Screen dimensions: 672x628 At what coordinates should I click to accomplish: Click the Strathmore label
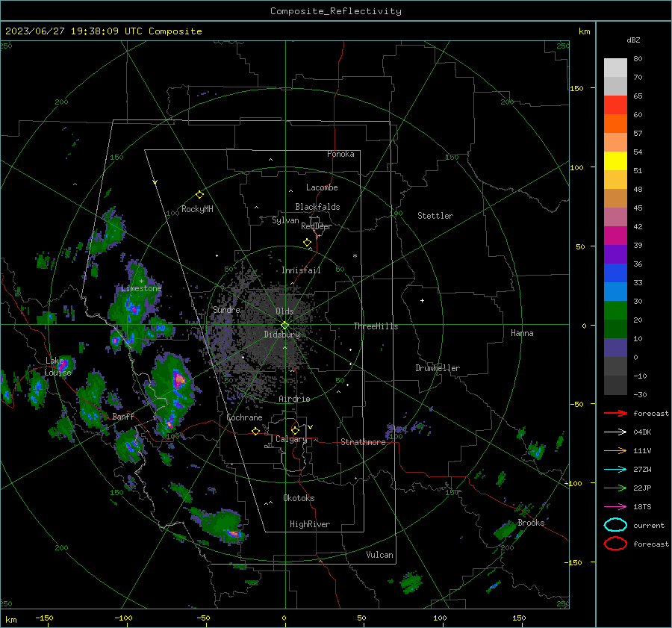pos(363,442)
